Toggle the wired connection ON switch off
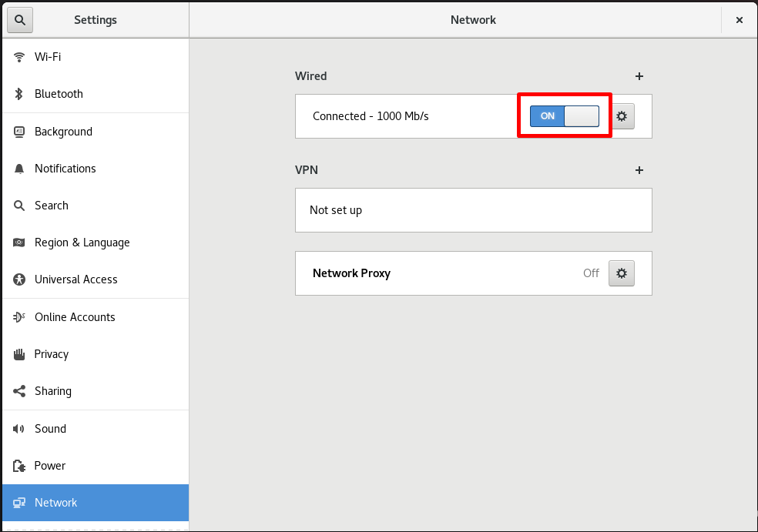The image size is (758, 532). coord(564,116)
